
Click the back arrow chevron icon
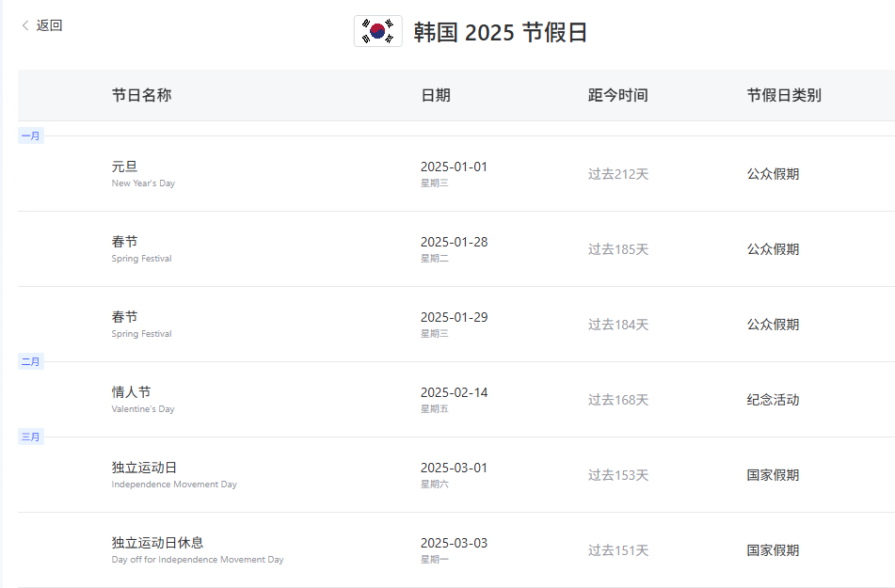pos(25,26)
